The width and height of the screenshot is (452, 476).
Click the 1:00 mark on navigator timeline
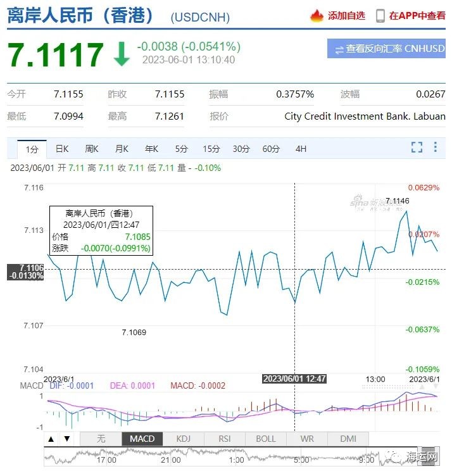pos(237,460)
